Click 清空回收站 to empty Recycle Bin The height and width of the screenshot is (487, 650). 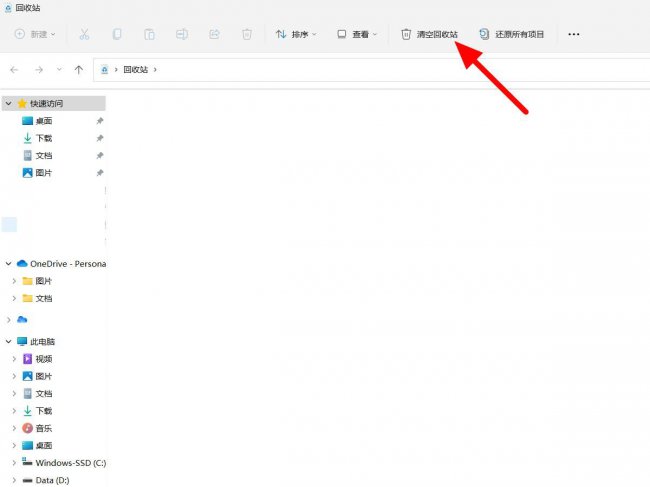429,34
